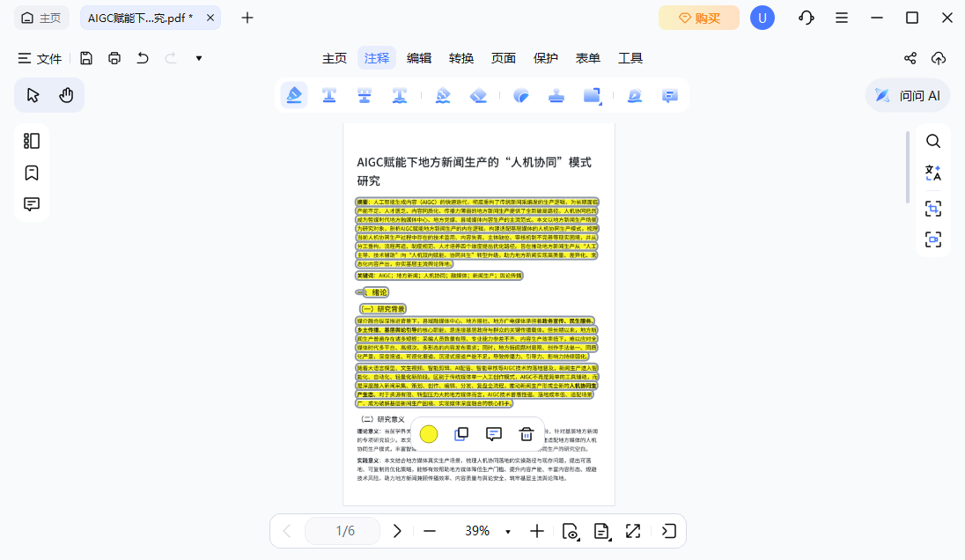Image resolution: width=965 pixels, height=560 pixels.
Task: Activate the select arrow cursor tool
Action: point(33,95)
